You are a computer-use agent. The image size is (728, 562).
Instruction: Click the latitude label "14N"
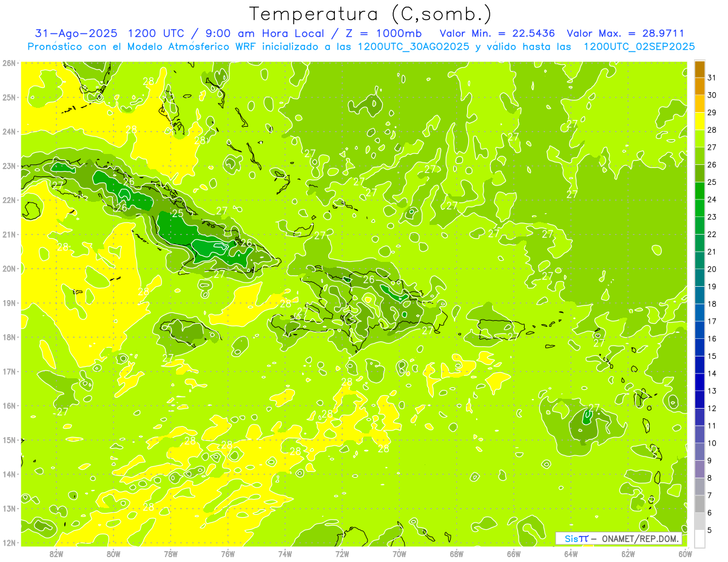[8, 474]
